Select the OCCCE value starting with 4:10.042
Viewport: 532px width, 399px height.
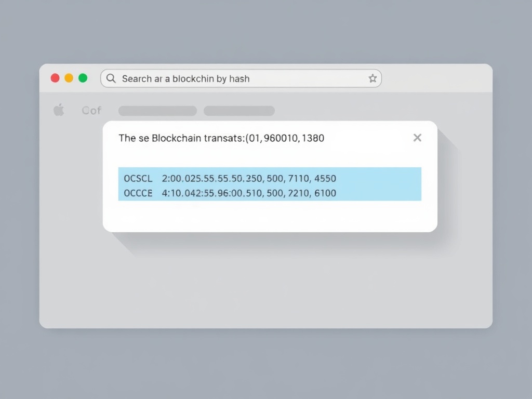point(249,193)
